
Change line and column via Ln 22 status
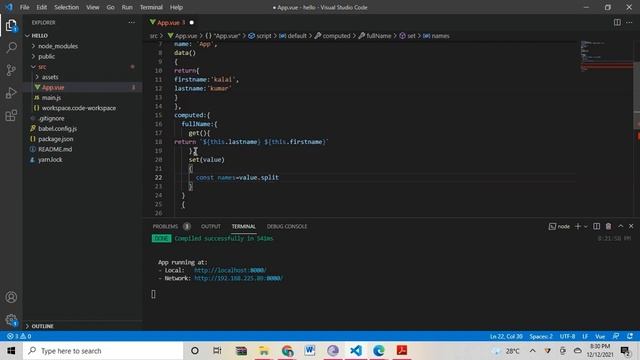[x=506, y=336]
